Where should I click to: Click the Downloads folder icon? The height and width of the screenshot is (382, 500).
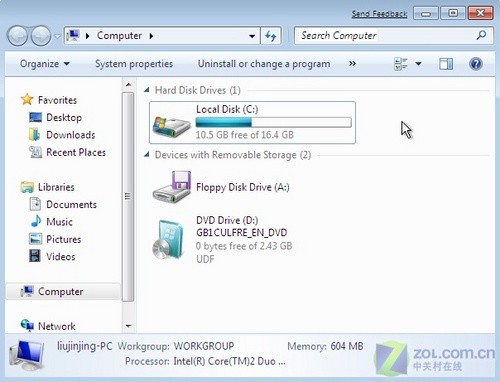click(x=35, y=135)
